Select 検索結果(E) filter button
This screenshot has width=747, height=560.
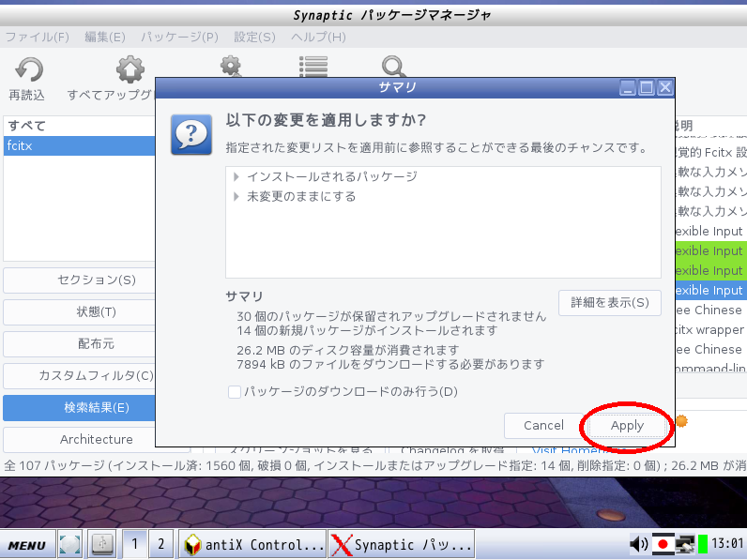click(x=79, y=408)
